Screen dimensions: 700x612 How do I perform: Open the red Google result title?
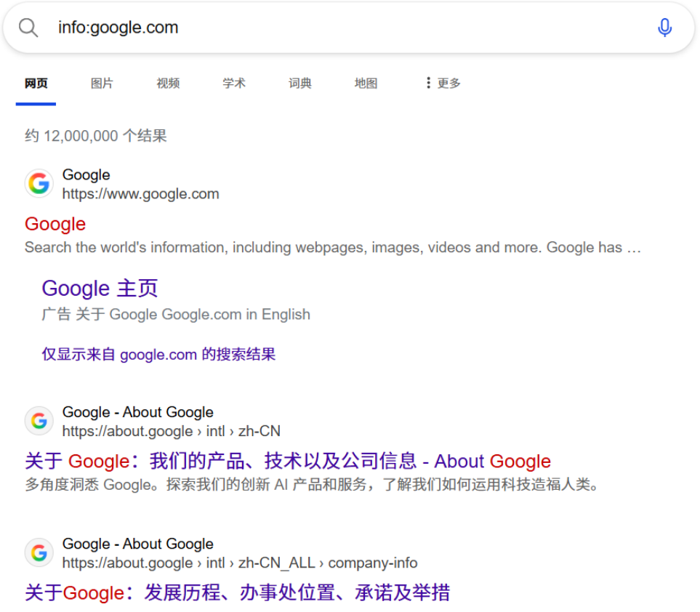pyautogui.click(x=55, y=224)
